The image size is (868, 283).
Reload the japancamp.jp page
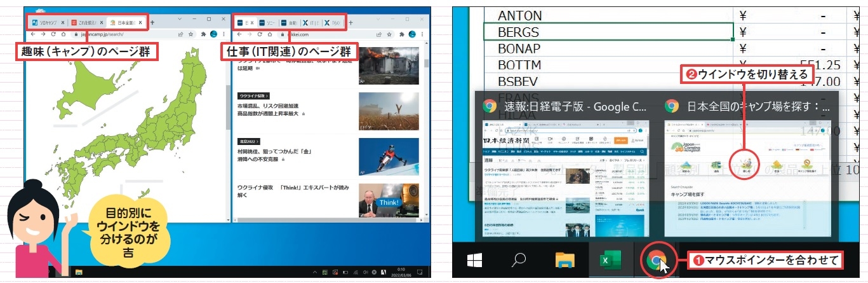click(x=53, y=34)
